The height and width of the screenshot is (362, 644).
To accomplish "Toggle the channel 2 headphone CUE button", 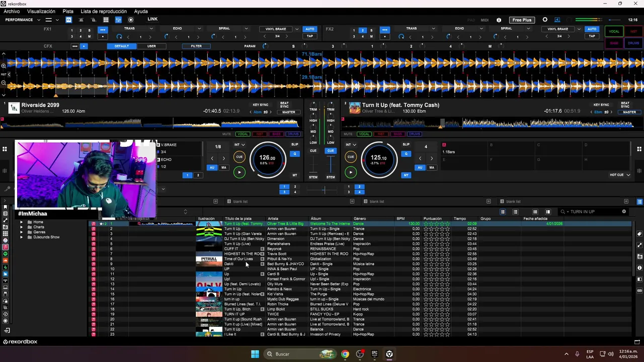I will (x=331, y=151).
